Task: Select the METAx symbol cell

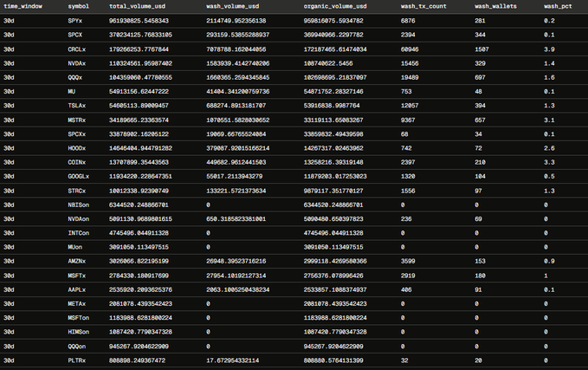Action: coord(77,303)
